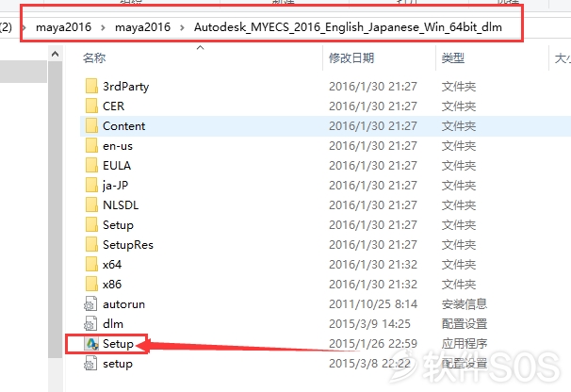Click the CER file name
This screenshot has width=571, height=392.
tap(114, 106)
